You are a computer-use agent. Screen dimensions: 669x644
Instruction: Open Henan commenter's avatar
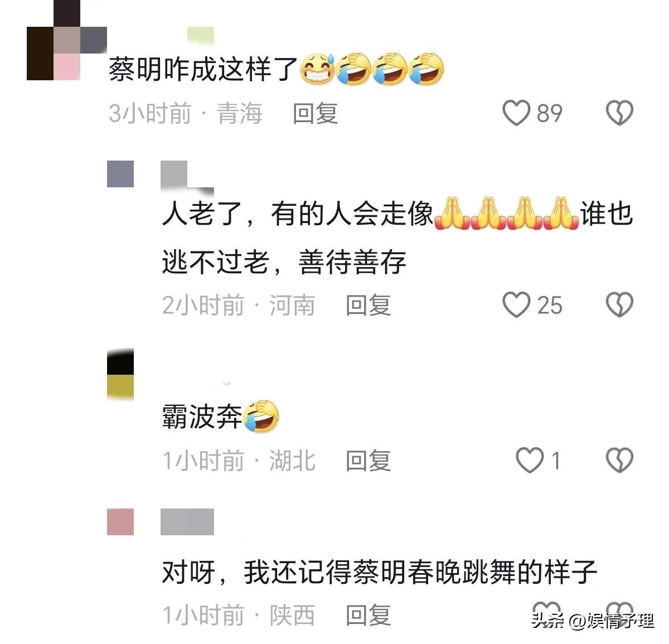coord(120,174)
